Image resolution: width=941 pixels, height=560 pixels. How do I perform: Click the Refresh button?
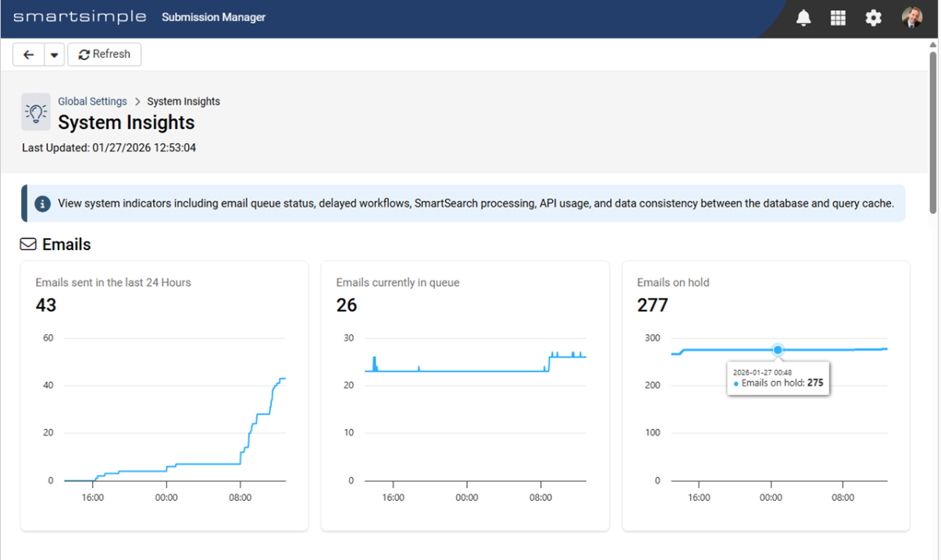(105, 55)
